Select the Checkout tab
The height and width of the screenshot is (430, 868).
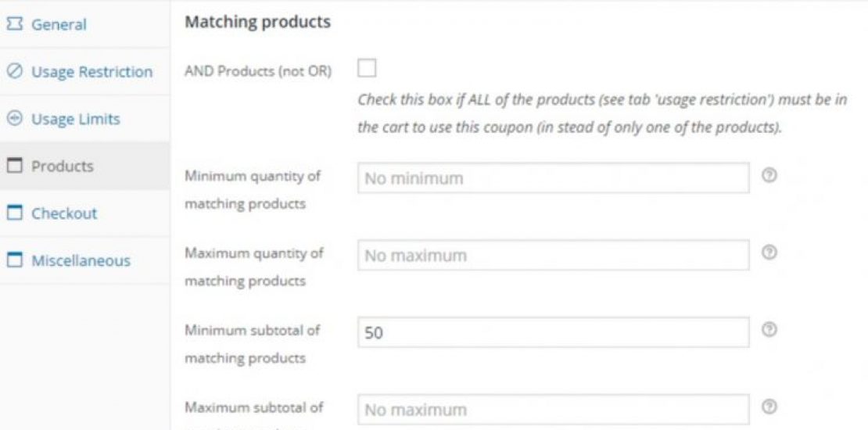tap(63, 213)
